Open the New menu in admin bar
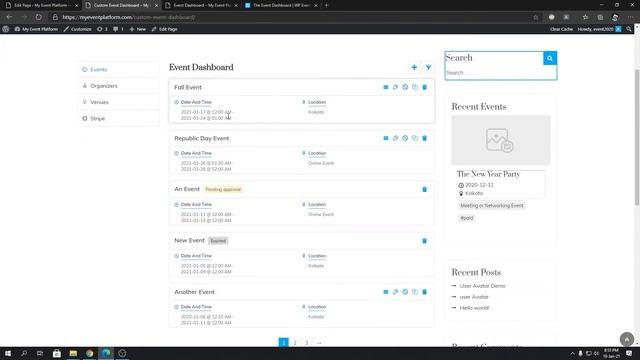This screenshot has height=360, width=640. click(x=138, y=29)
